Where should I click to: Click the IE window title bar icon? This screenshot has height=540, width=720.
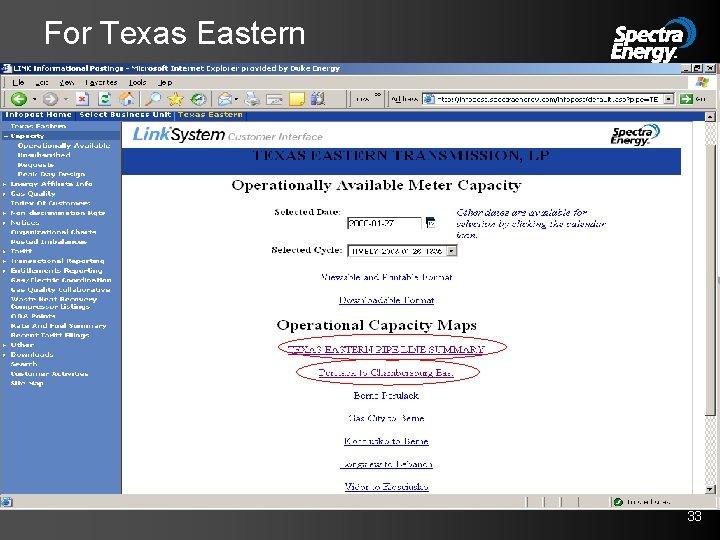click(6, 68)
